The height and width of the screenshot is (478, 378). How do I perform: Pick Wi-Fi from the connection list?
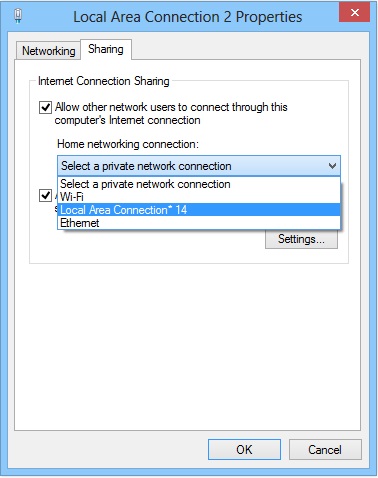[x=199, y=197]
